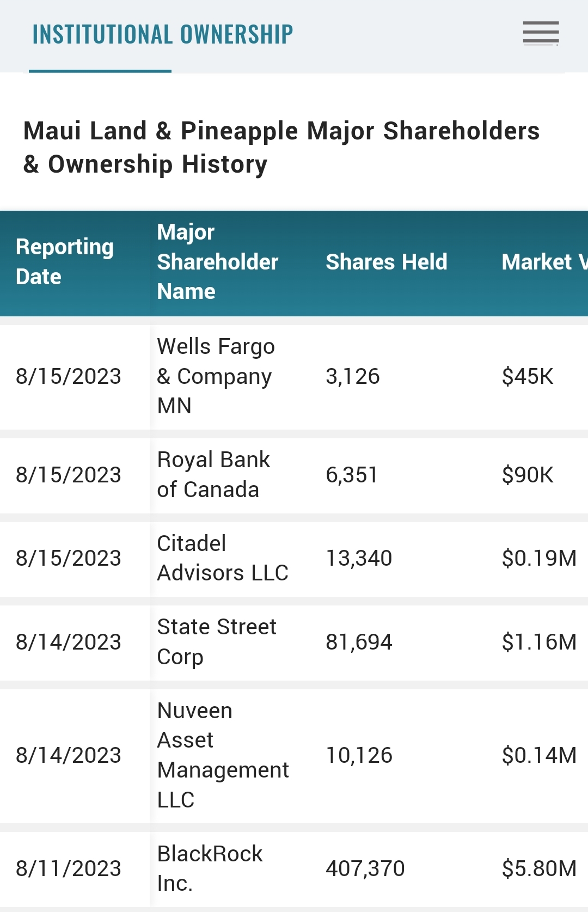Select the Institutional Ownership tab
Viewport: 588px width, 912px height.
163,34
